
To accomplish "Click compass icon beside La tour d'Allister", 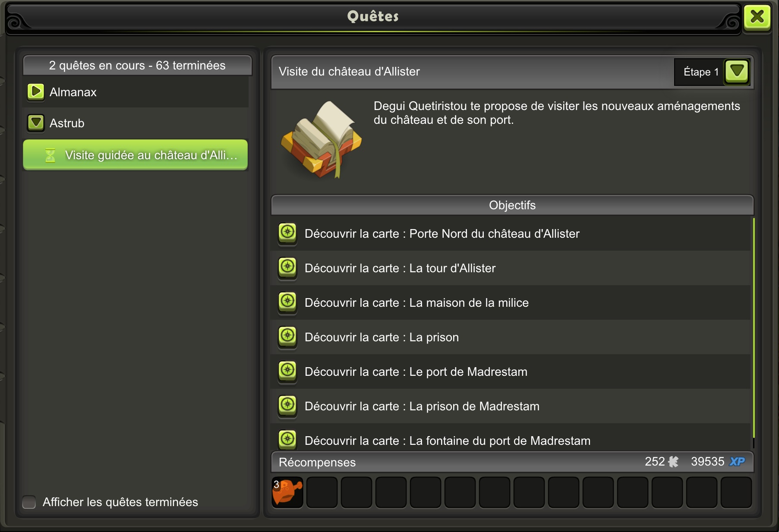I will (287, 268).
